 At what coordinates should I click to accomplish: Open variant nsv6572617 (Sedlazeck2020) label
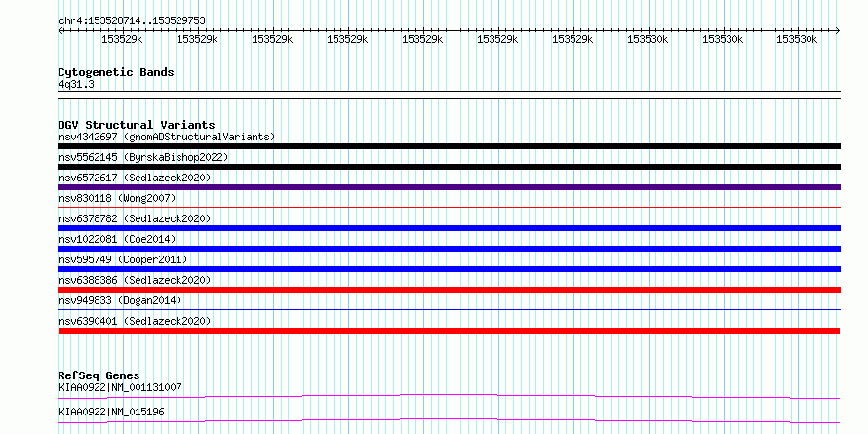click(135, 178)
